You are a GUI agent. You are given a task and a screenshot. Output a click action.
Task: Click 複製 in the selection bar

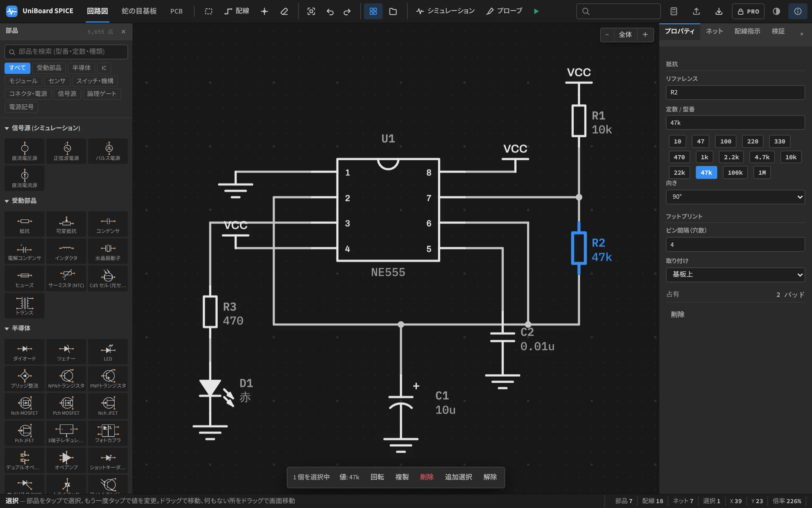(402, 477)
